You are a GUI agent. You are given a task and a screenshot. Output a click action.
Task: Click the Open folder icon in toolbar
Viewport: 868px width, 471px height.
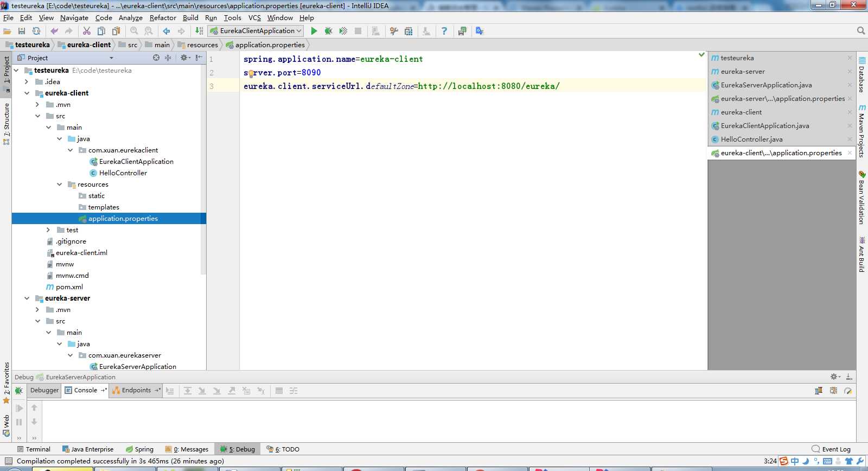7,31
